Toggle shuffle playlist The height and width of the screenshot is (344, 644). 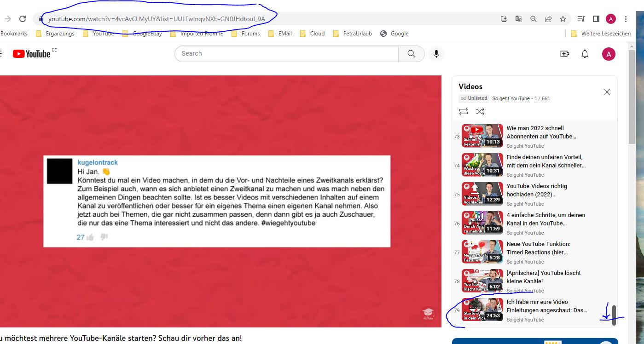480,111
